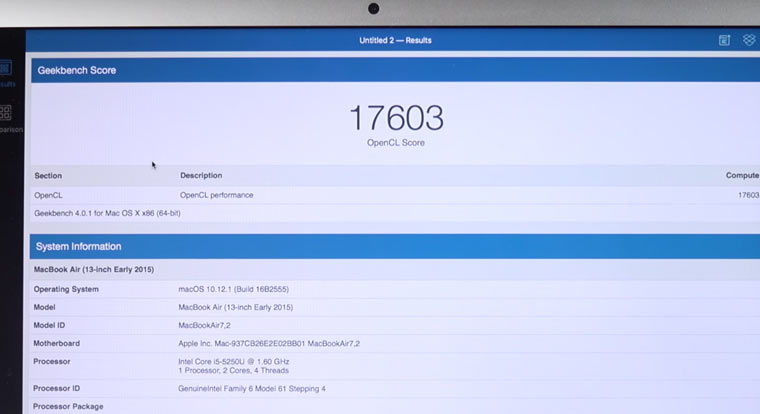Select '1 Processor, 2 Cores, 4 Threads' text
The height and width of the screenshot is (414, 760).
pos(233,370)
